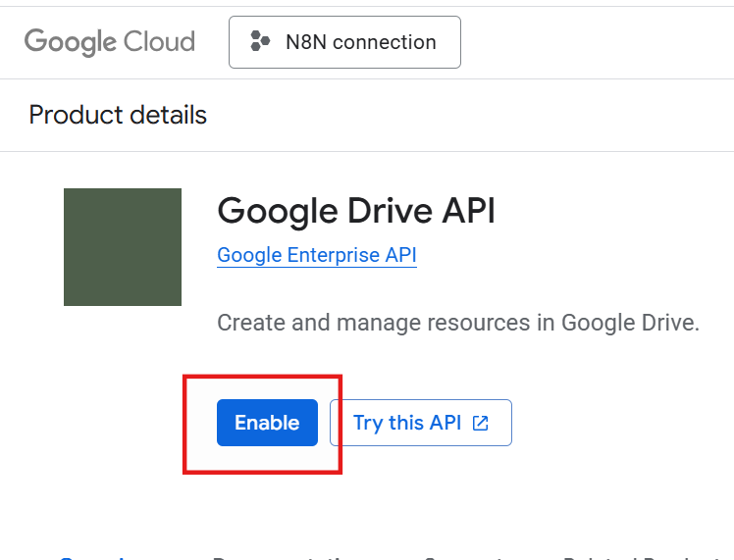Viewport: 734px width, 560px height.
Task: Click the 'N8N connection' label text
Action: (x=360, y=42)
